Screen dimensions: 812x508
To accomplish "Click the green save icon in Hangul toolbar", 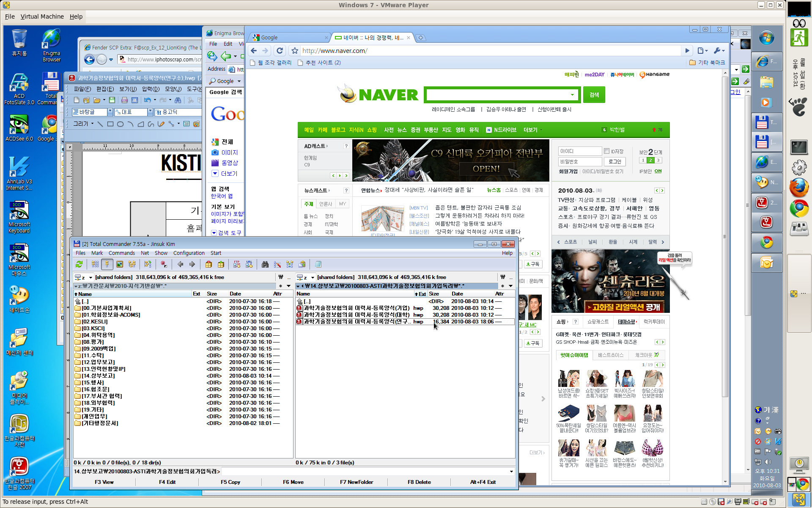I will pos(112,100).
